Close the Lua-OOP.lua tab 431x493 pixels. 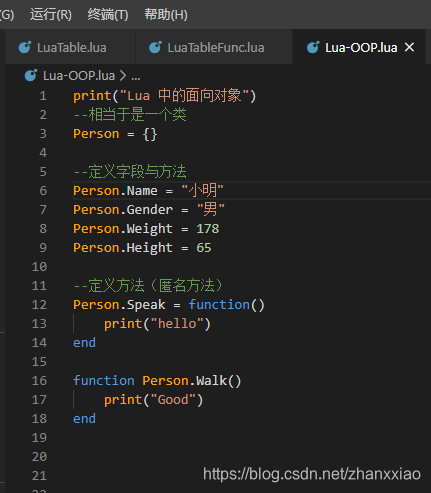[x=409, y=47]
